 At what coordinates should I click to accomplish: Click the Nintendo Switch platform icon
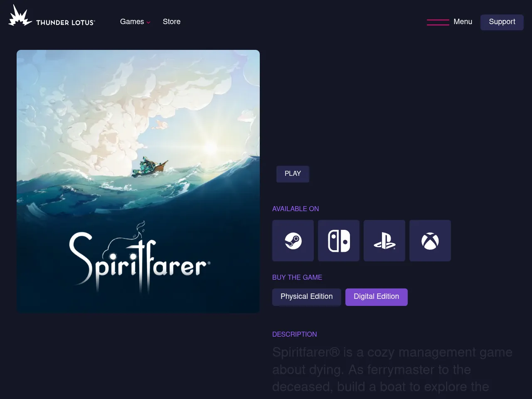pos(338,240)
